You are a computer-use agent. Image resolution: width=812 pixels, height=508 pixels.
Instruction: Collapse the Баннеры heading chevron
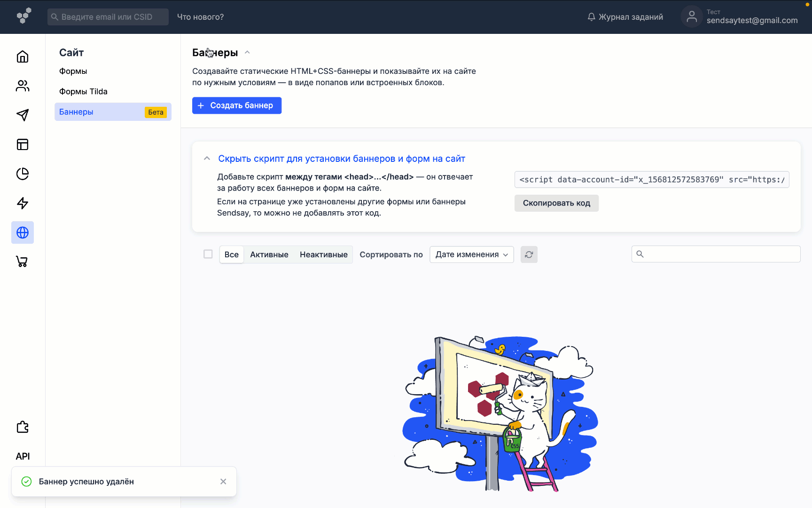point(247,53)
